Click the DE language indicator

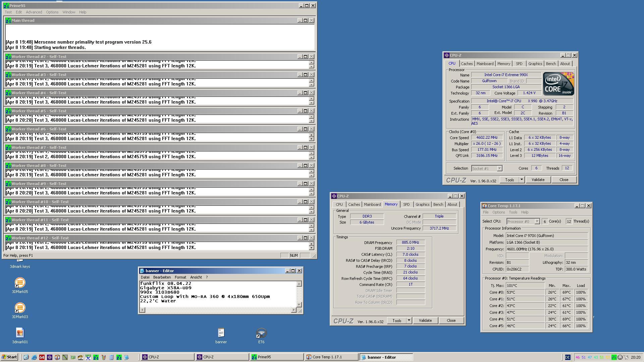568,357
